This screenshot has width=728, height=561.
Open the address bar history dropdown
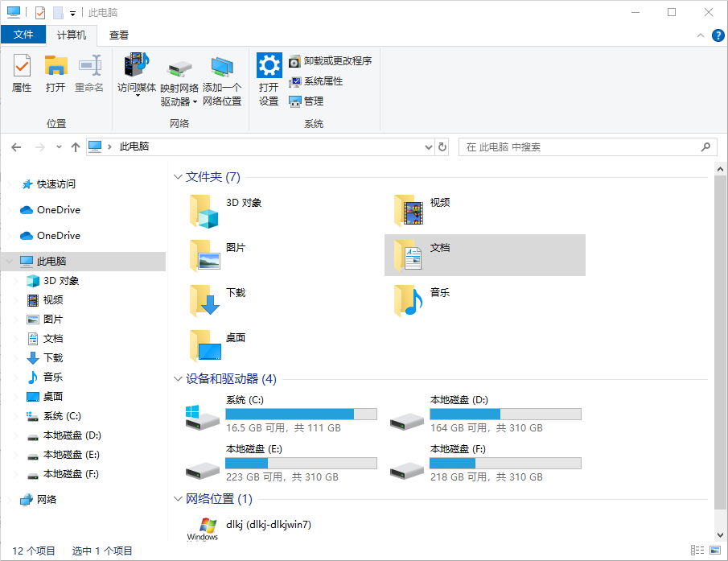(x=429, y=146)
